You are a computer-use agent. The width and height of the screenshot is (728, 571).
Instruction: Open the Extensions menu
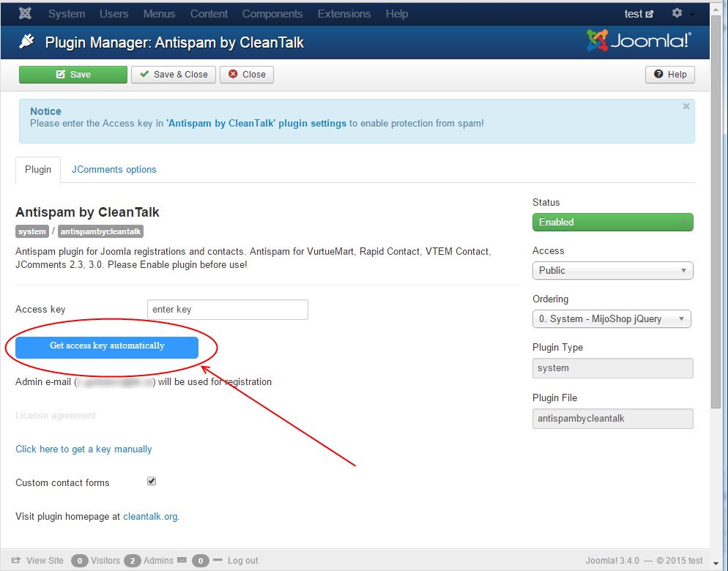[344, 14]
